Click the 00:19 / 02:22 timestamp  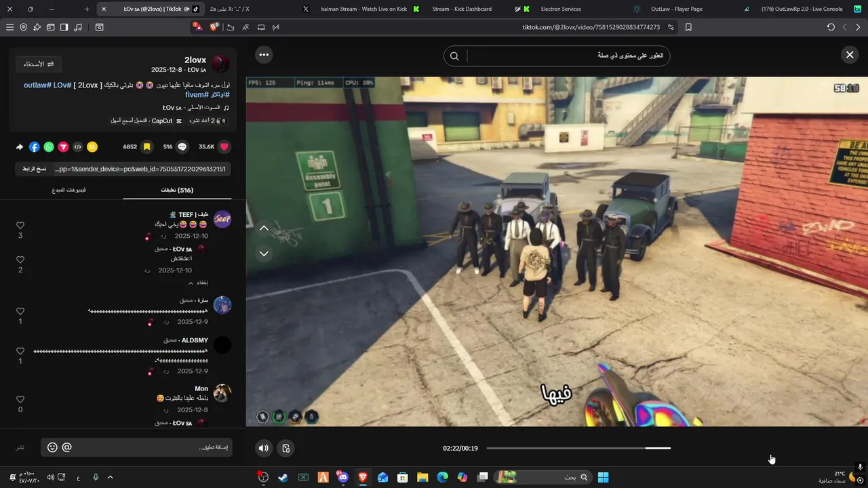coord(460,448)
